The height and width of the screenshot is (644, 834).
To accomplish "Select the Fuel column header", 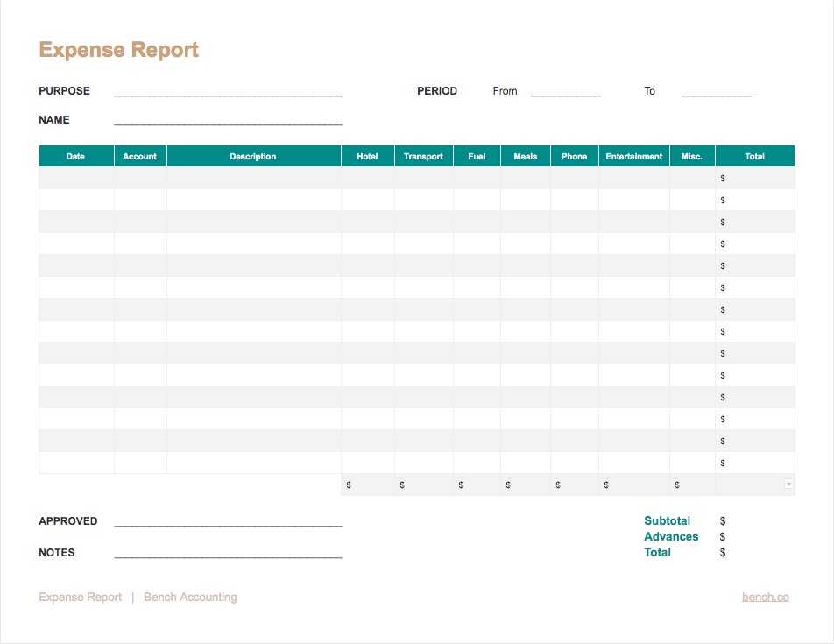I will [x=477, y=156].
